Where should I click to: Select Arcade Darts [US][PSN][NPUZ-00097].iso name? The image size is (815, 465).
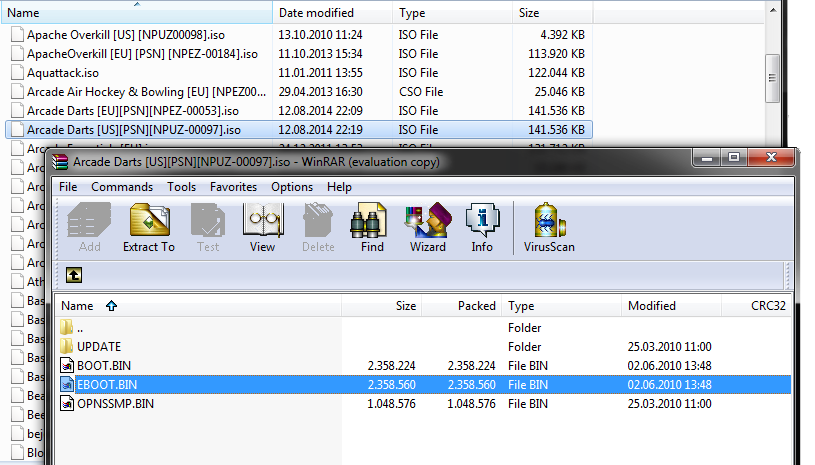point(134,129)
